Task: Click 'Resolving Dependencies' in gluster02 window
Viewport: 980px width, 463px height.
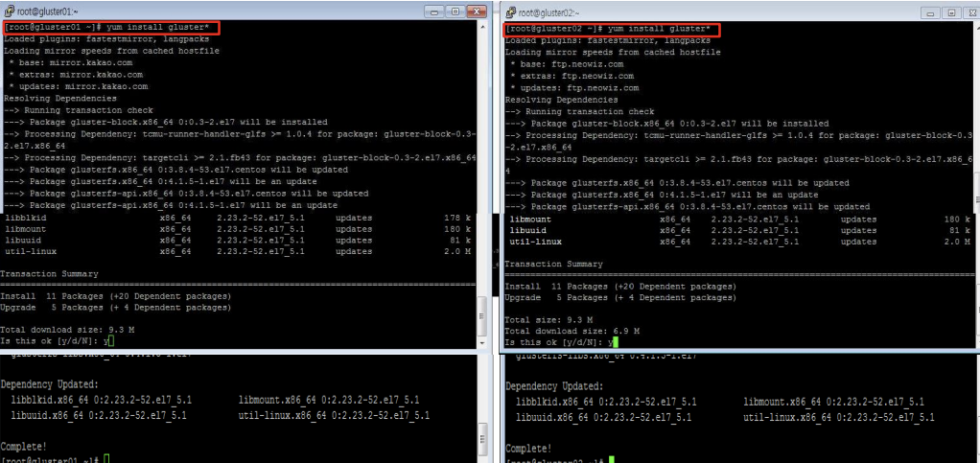Action: tap(561, 100)
